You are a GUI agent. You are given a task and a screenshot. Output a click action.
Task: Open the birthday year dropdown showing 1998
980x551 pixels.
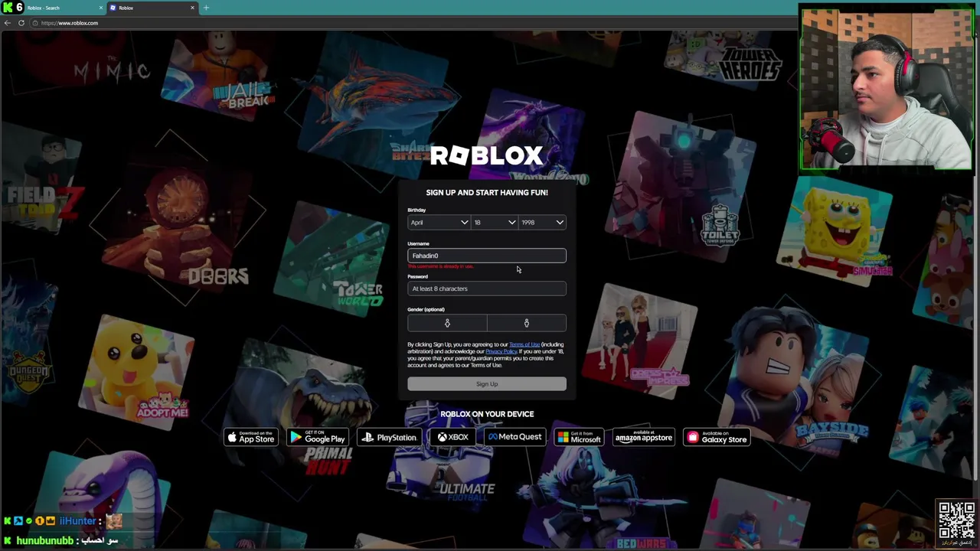pos(542,223)
